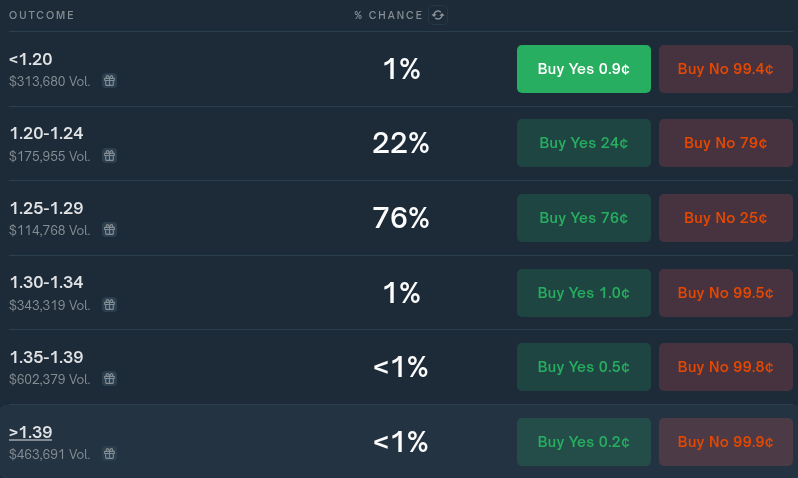Click Buy Yes 0.9¢ button
Image resolution: width=798 pixels, height=478 pixels.
click(x=584, y=69)
